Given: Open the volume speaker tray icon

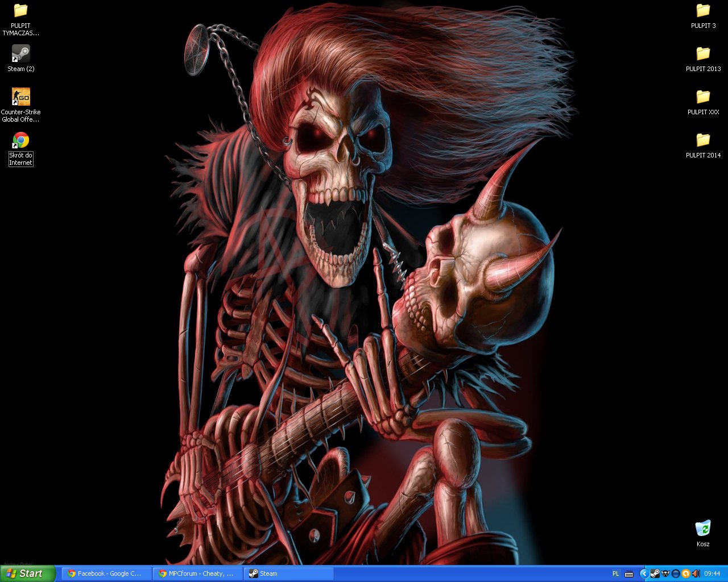Looking at the screenshot, I should coord(696,573).
